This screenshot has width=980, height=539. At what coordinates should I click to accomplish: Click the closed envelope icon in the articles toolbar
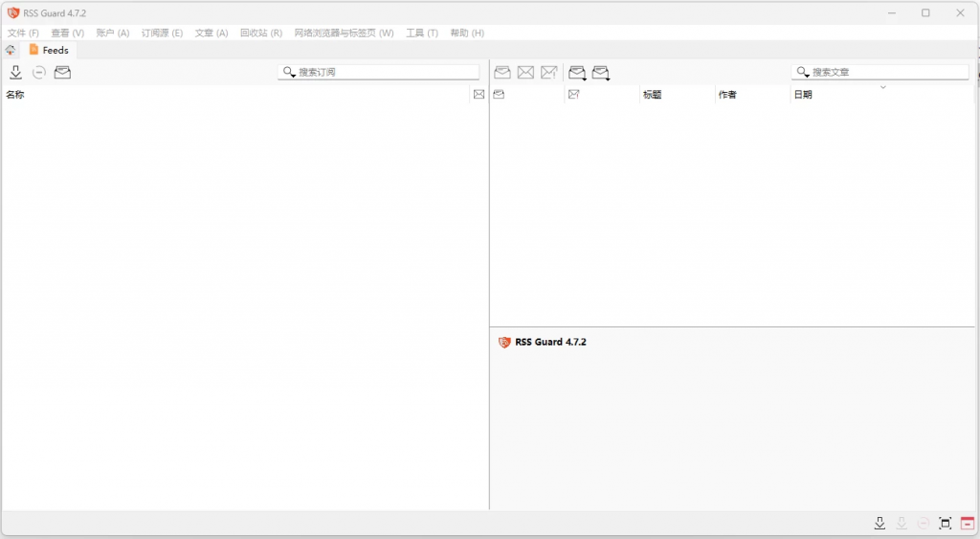pyautogui.click(x=525, y=73)
